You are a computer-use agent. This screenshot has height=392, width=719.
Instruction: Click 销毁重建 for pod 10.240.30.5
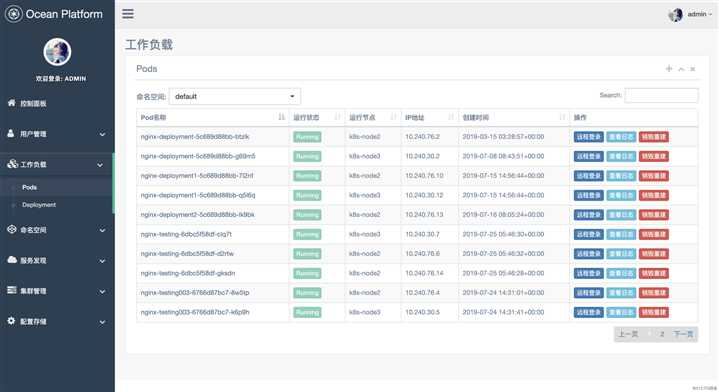pyautogui.click(x=653, y=312)
